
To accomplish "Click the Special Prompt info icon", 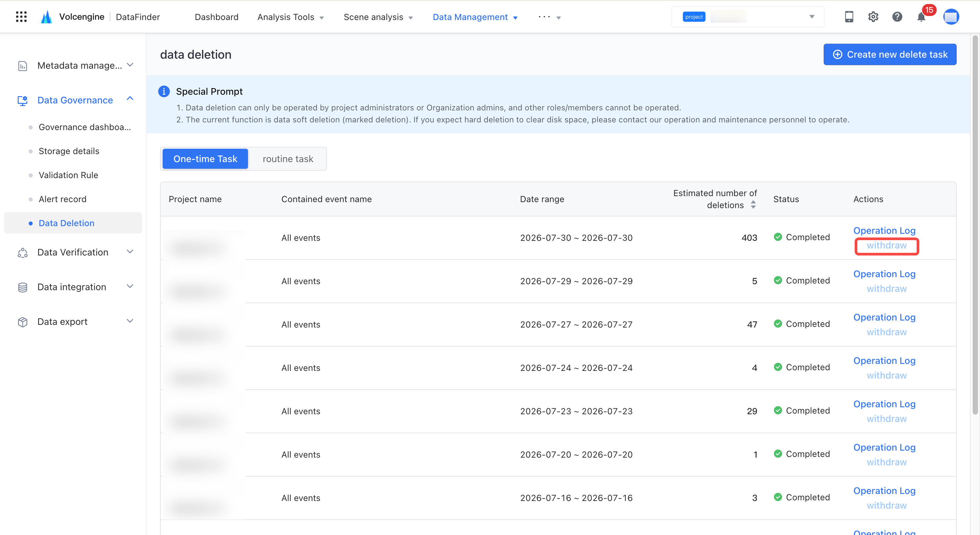I will coord(164,91).
